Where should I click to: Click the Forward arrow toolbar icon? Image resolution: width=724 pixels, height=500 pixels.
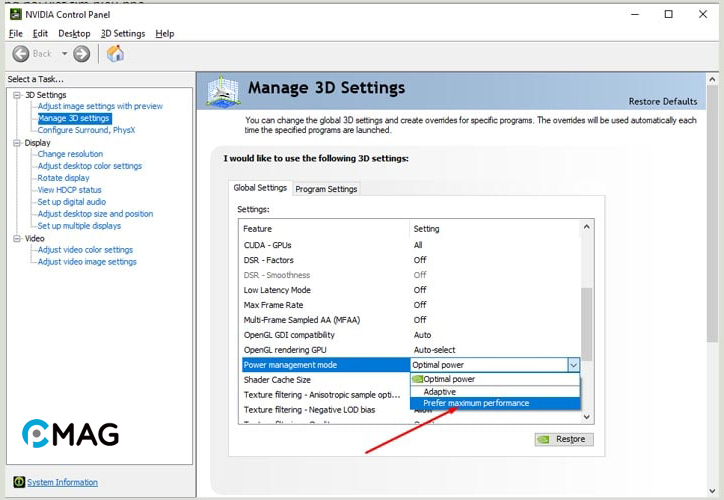pos(82,54)
